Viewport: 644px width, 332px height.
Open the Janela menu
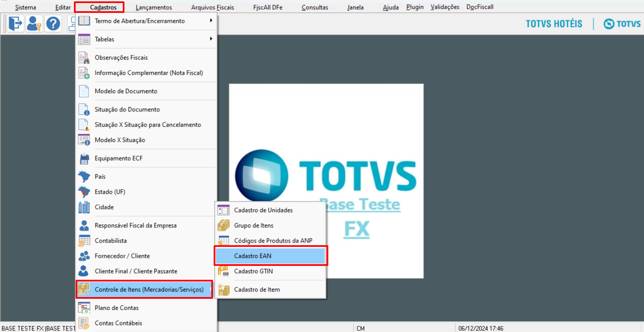[x=355, y=7]
